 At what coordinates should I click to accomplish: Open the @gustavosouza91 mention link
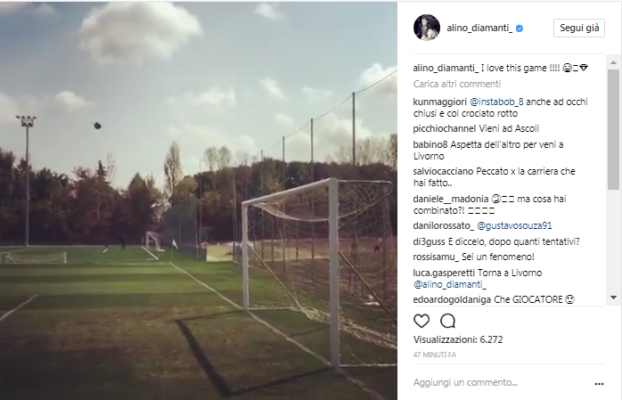coord(514,226)
